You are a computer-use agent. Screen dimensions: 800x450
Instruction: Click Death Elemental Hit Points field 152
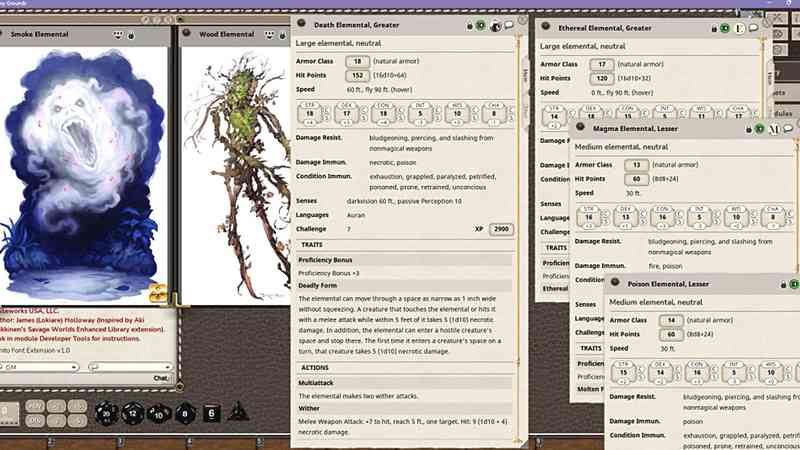point(357,76)
